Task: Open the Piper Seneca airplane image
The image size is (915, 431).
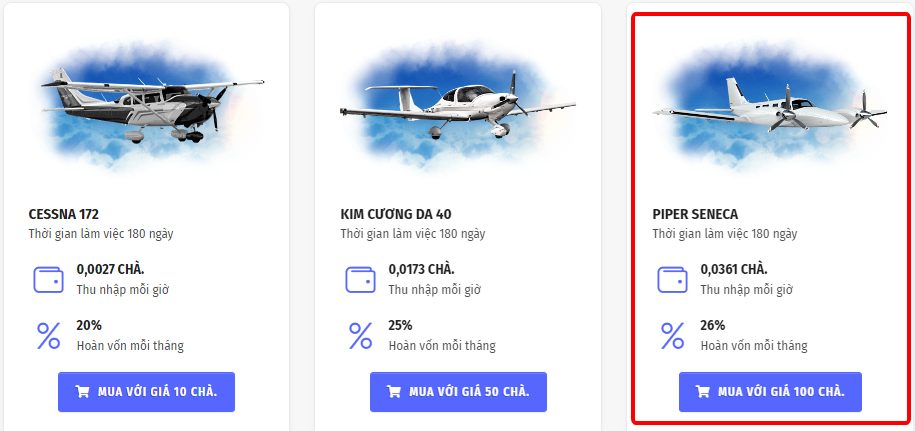Action: [x=770, y=105]
